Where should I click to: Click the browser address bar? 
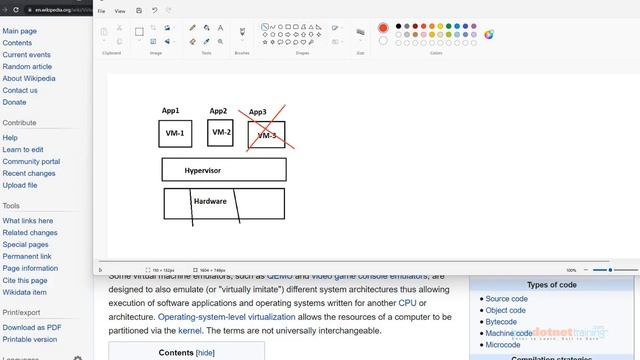[x=60, y=9]
